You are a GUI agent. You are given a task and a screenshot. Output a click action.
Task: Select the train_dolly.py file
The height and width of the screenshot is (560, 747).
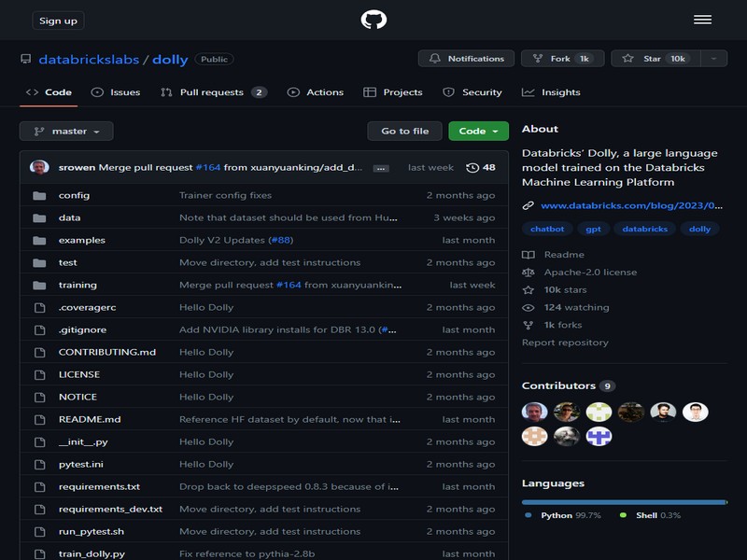coord(91,553)
